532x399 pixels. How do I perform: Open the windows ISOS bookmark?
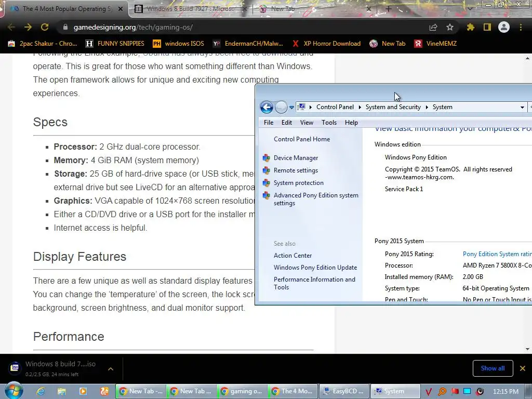coord(179,44)
